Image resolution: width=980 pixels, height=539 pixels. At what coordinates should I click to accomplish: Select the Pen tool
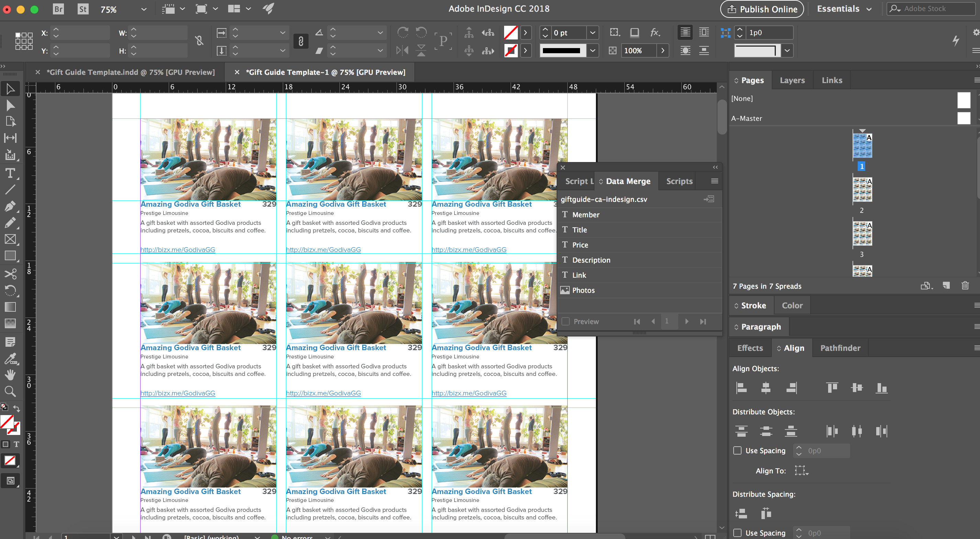(x=10, y=206)
